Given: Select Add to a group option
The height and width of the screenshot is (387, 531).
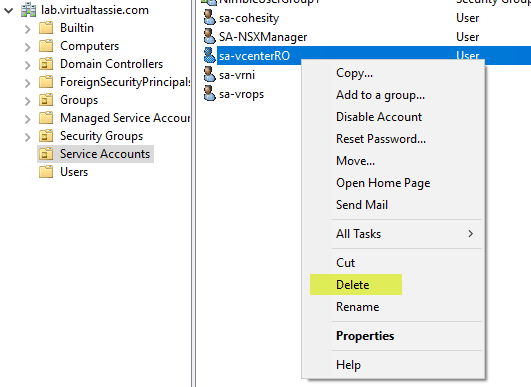Looking at the screenshot, I should (380, 95).
